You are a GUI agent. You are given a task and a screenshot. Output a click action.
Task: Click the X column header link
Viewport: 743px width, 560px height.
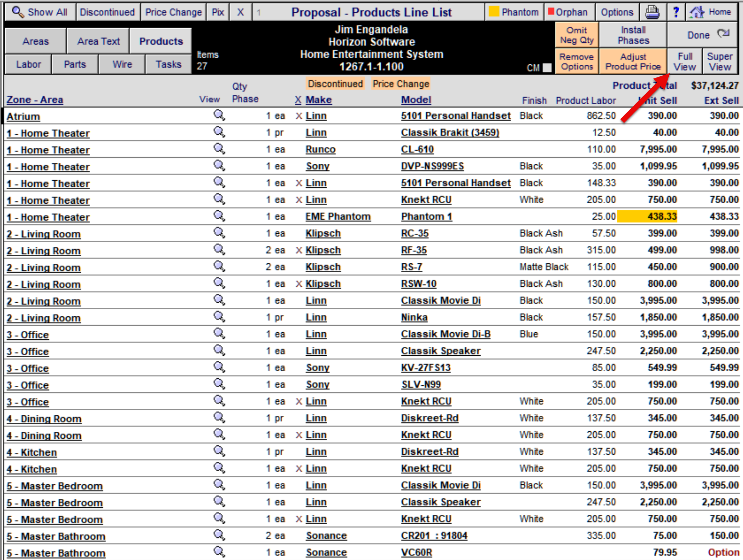[x=298, y=100]
